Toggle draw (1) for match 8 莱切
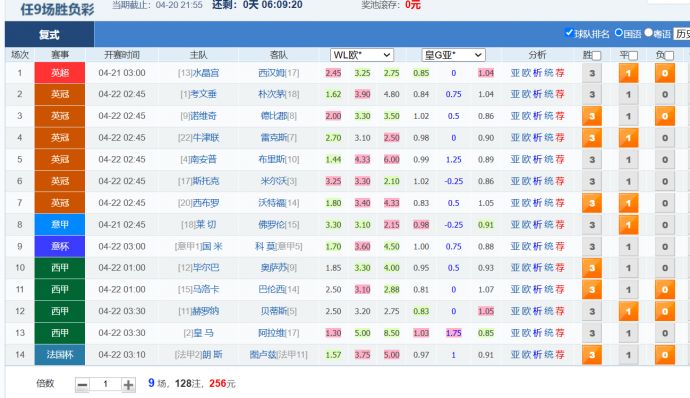 tap(628, 225)
